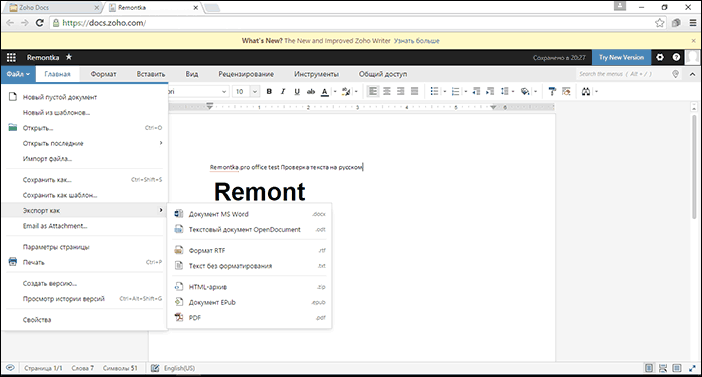This screenshot has width=702, height=377.
Task: Increase paragraph indent
Action: point(490,91)
